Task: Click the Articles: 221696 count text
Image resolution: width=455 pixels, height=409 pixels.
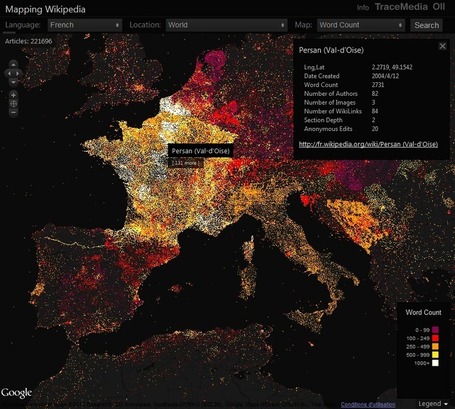Action: tap(28, 41)
